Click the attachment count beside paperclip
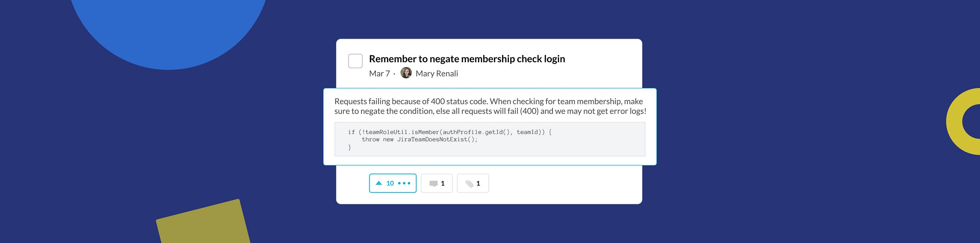This screenshot has width=980, height=243. point(478,184)
